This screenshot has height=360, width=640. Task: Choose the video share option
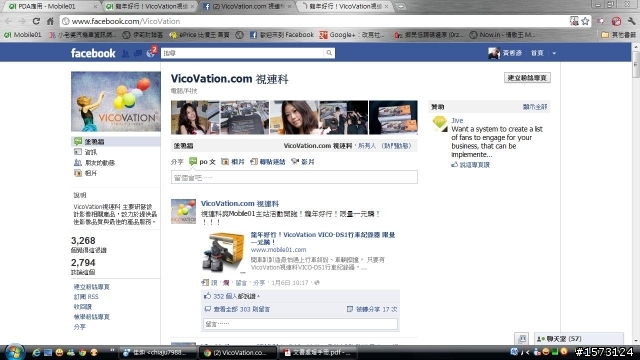pyautogui.click(x=303, y=162)
